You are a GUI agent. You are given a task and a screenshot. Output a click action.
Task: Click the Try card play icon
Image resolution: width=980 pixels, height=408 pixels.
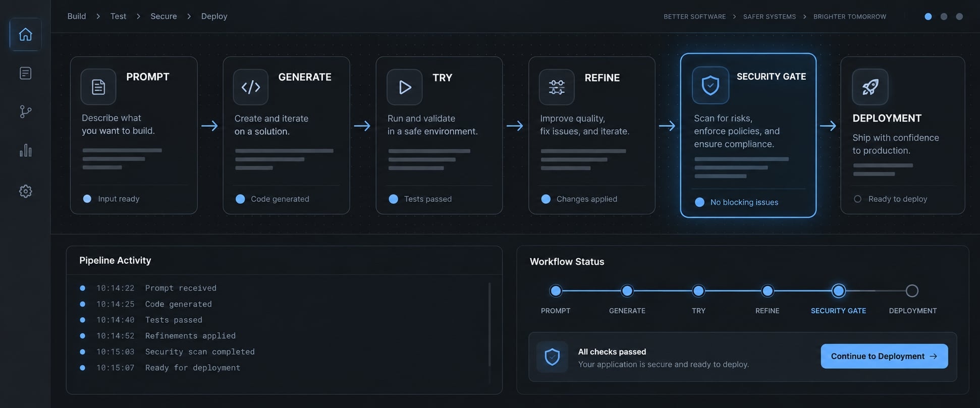coord(404,87)
